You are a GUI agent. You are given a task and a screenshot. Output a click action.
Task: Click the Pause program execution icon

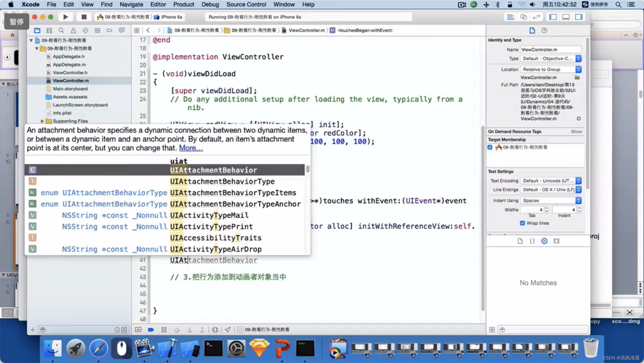[x=164, y=329]
